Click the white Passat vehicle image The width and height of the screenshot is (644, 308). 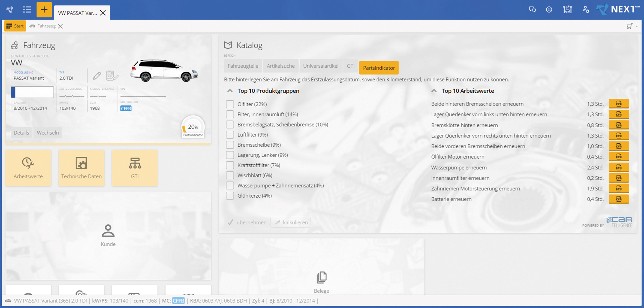(x=164, y=71)
